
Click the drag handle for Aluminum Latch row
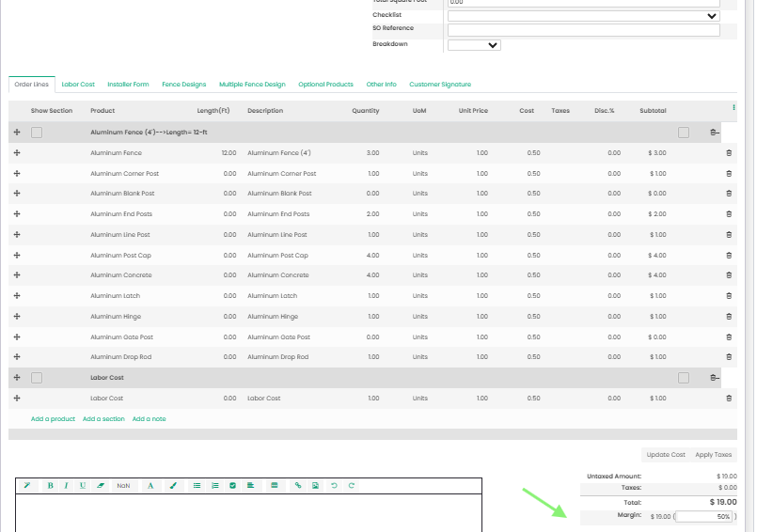point(17,295)
